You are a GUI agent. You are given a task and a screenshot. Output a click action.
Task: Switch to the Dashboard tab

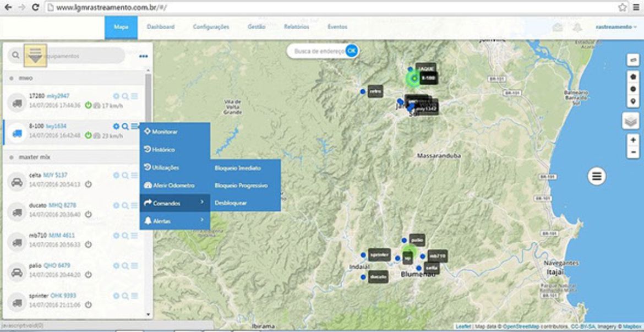click(161, 27)
